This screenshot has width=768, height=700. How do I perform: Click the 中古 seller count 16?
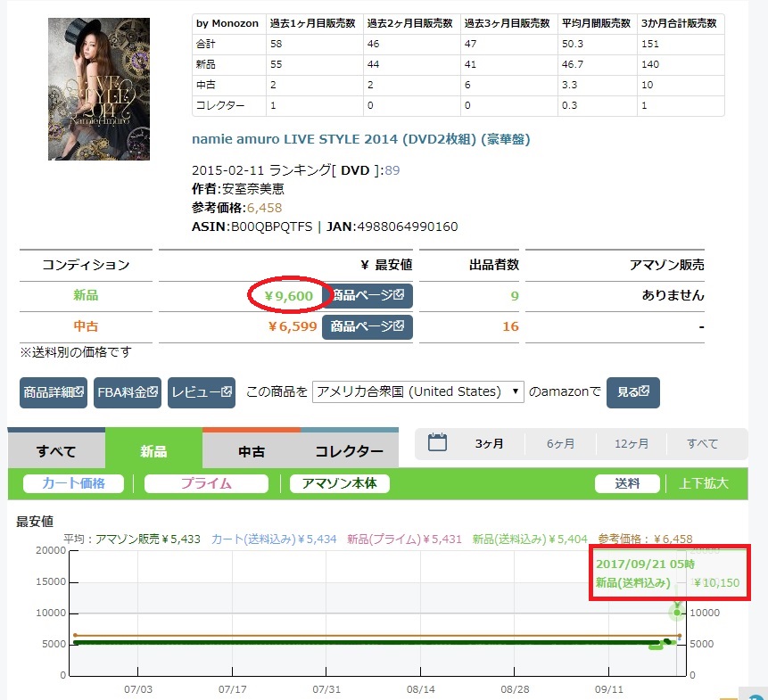(x=510, y=326)
